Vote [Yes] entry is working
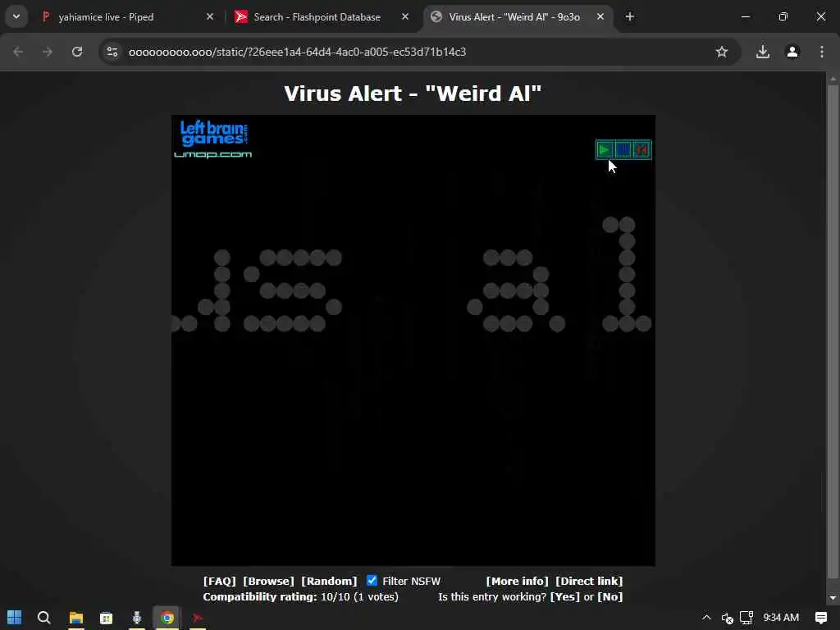Viewport: 840px width, 630px height. coord(564,597)
